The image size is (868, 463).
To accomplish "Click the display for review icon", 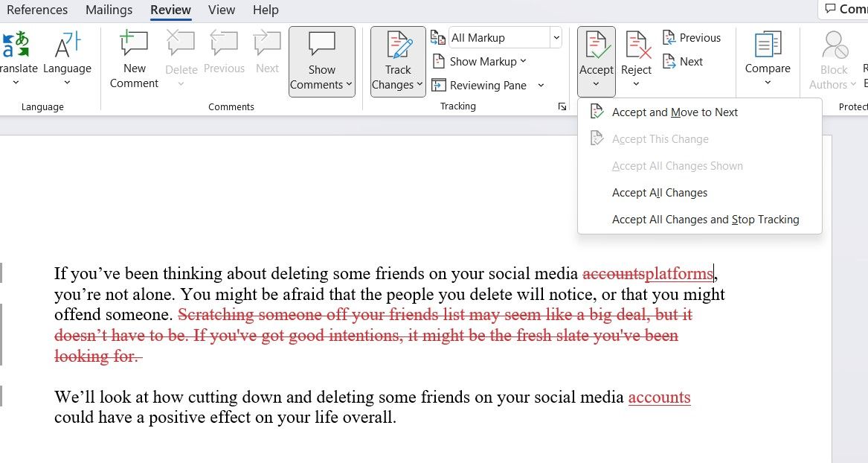I will (x=438, y=38).
